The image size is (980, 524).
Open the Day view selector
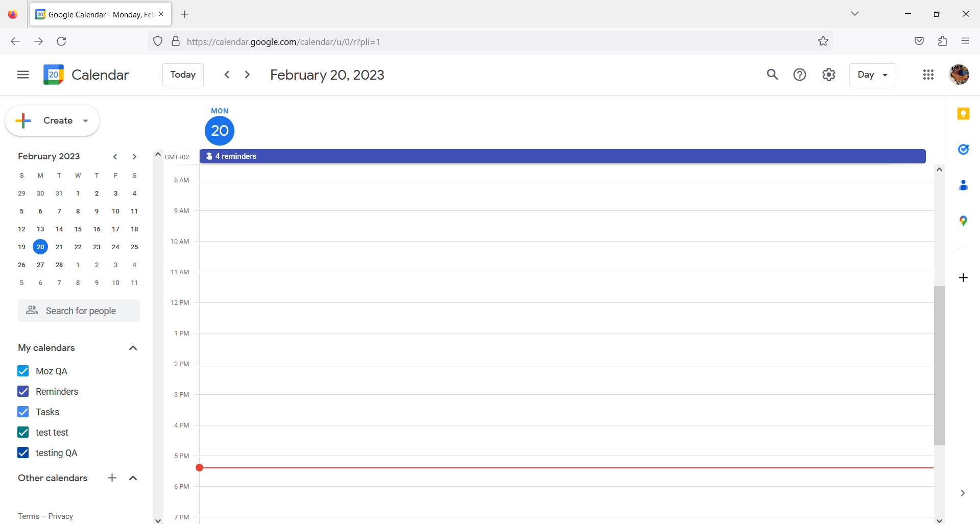[x=872, y=75]
